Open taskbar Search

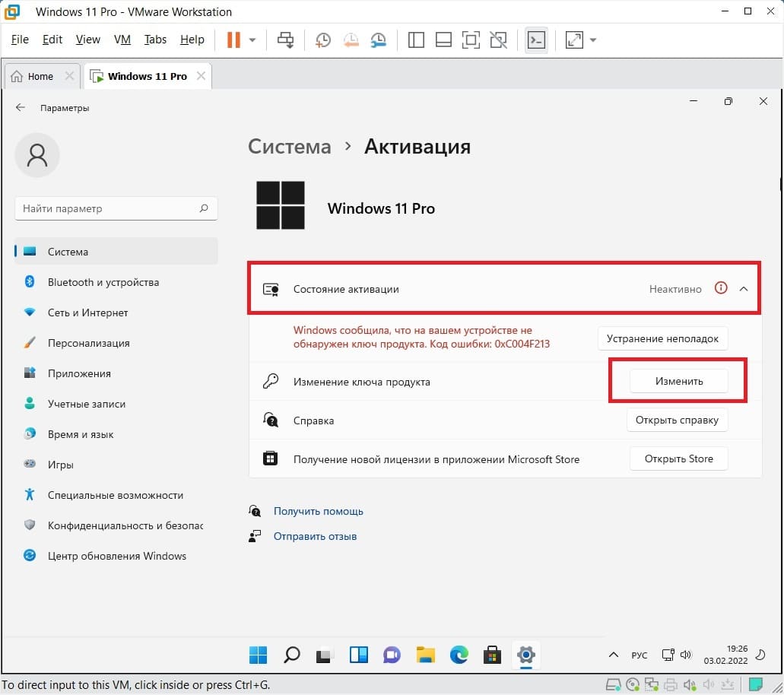click(291, 655)
